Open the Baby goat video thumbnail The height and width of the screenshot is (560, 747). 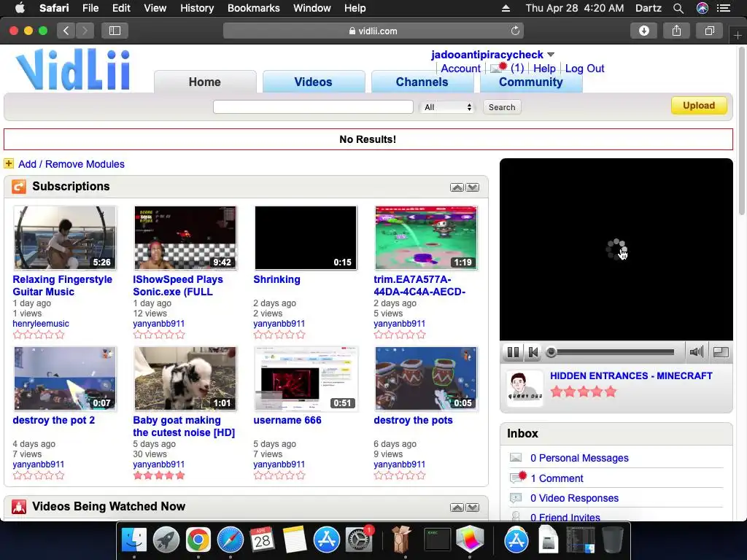point(185,378)
